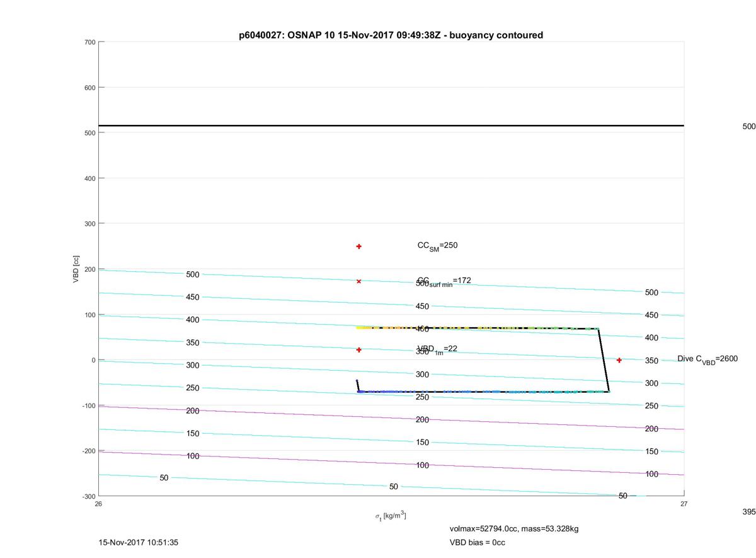Click the timestamp '15-Nov-2017 10:51:35'
The width and height of the screenshot is (756, 558).
pyautogui.click(x=139, y=542)
